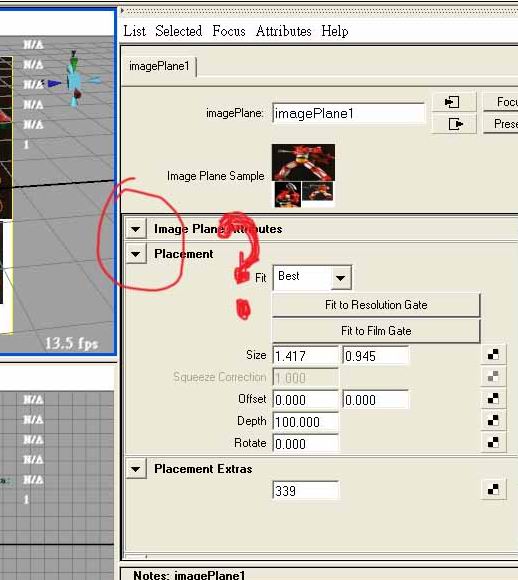Open the Fit dropdown showing Best
Screen dimensions: 518x580
(x=312, y=277)
